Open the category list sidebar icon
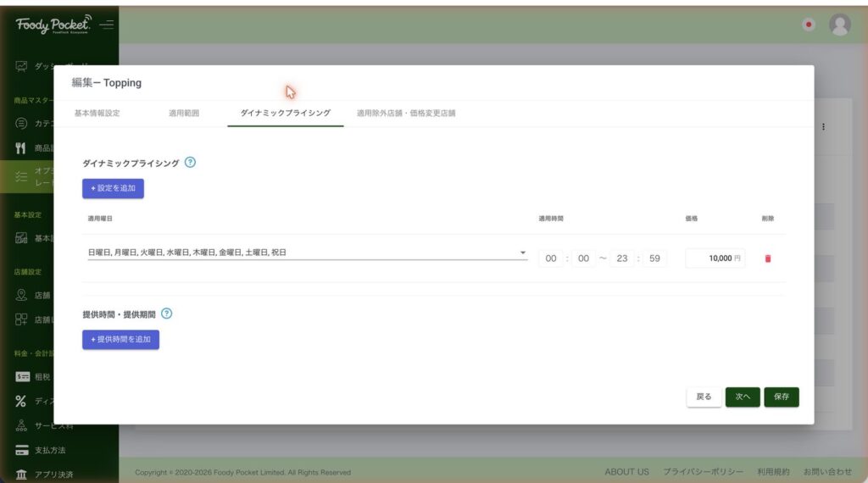 click(x=21, y=124)
